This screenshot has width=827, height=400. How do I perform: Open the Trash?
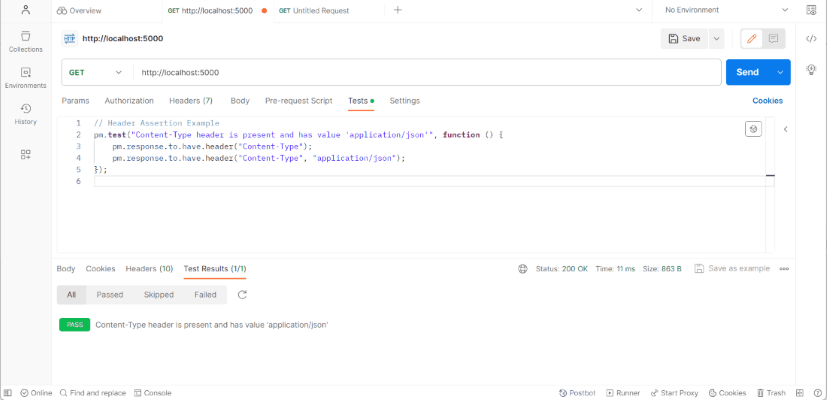[771, 393]
